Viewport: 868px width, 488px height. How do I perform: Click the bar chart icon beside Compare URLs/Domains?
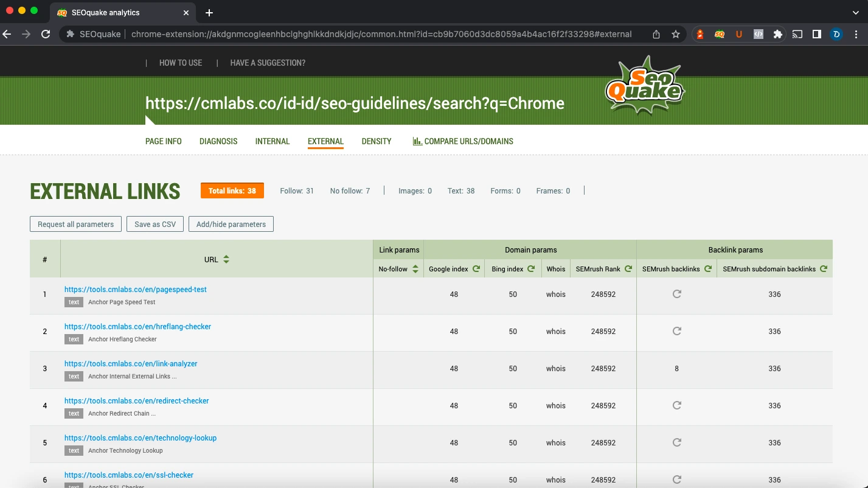click(x=417, y=141)
